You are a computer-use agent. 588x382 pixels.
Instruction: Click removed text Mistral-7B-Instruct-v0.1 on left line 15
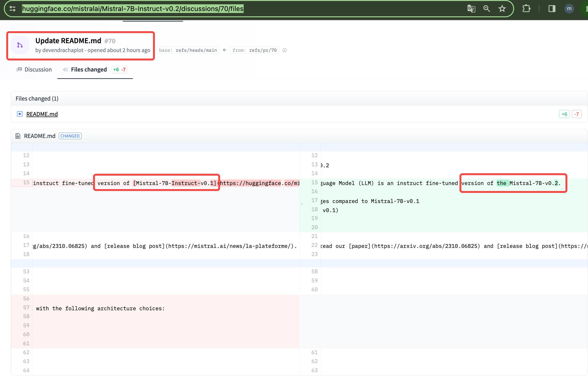(x=174, y=183)
